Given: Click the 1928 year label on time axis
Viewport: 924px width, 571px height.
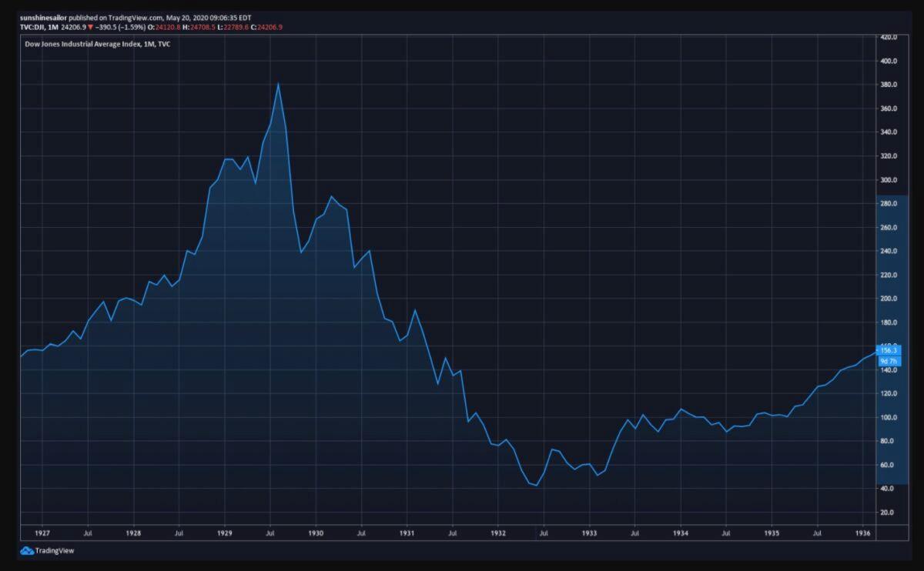Looking at the screenshot, I should click(x=133, y=533).
